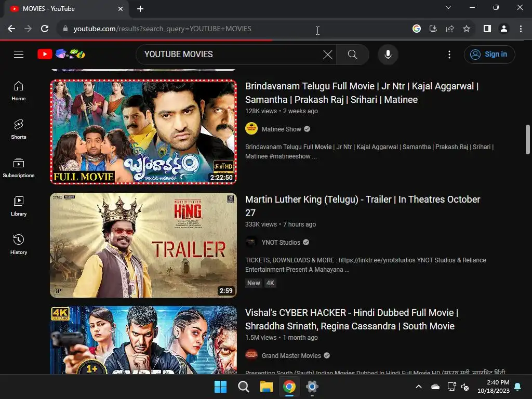Open clock showing 2:40 PM
532x399 pixels.
[494, 387]
